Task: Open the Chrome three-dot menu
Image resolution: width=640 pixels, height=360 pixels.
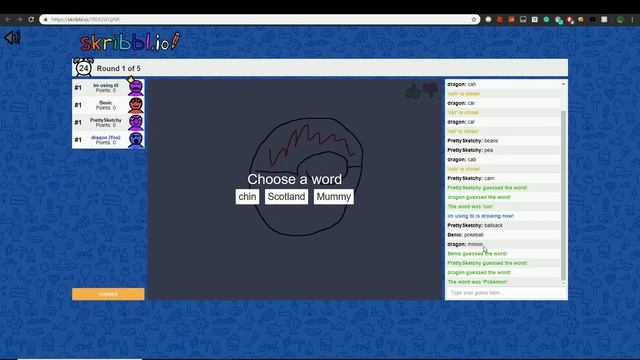Action: (x=633, y=19)
